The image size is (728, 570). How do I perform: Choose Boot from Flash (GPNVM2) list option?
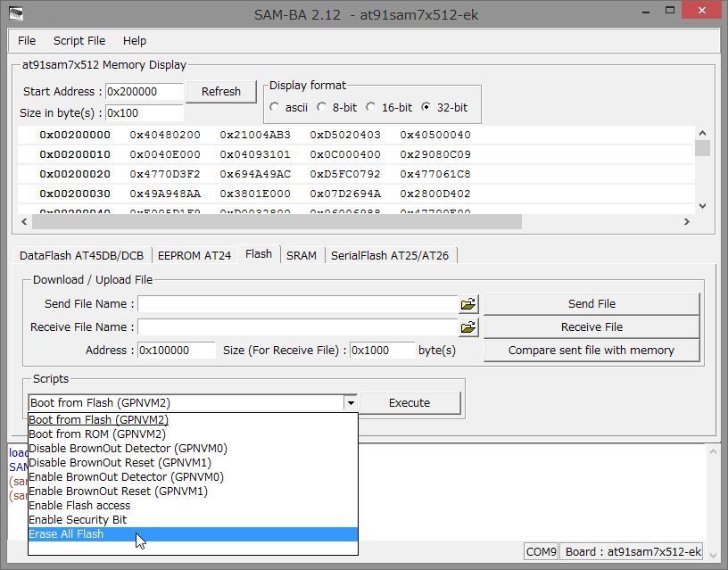[193, 419]
